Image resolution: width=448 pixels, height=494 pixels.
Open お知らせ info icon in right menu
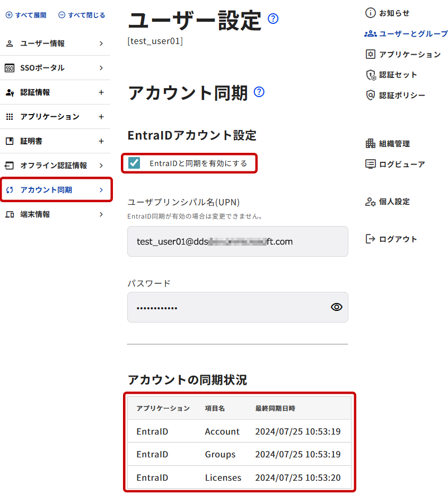point(371,13)
